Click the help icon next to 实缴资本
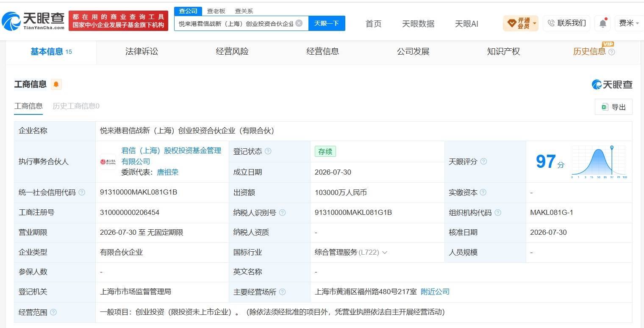Screen dimensions: 644x328 click(483, 192)
